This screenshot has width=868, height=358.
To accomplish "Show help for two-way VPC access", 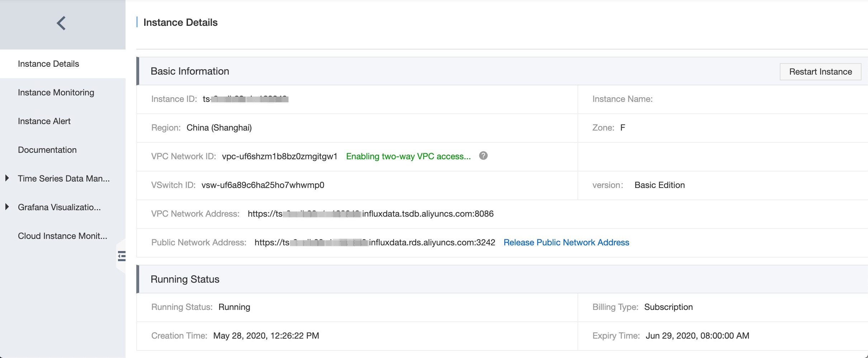I will click(483, 156).
